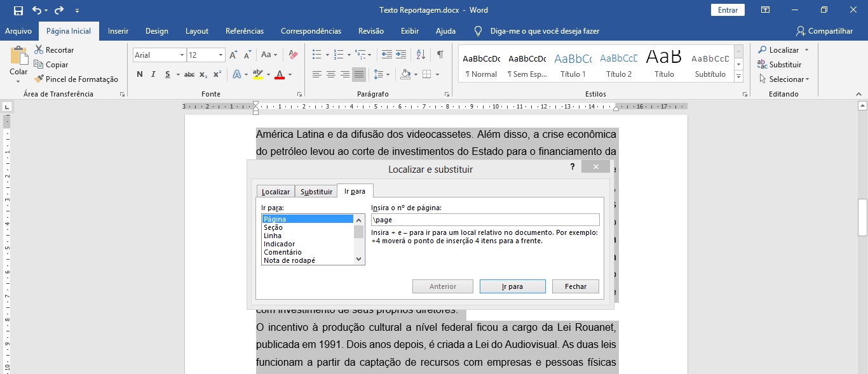The image size is (868, 374).
Task: Toggle italic (I) formatting
Action: click(x=153, y=74)
